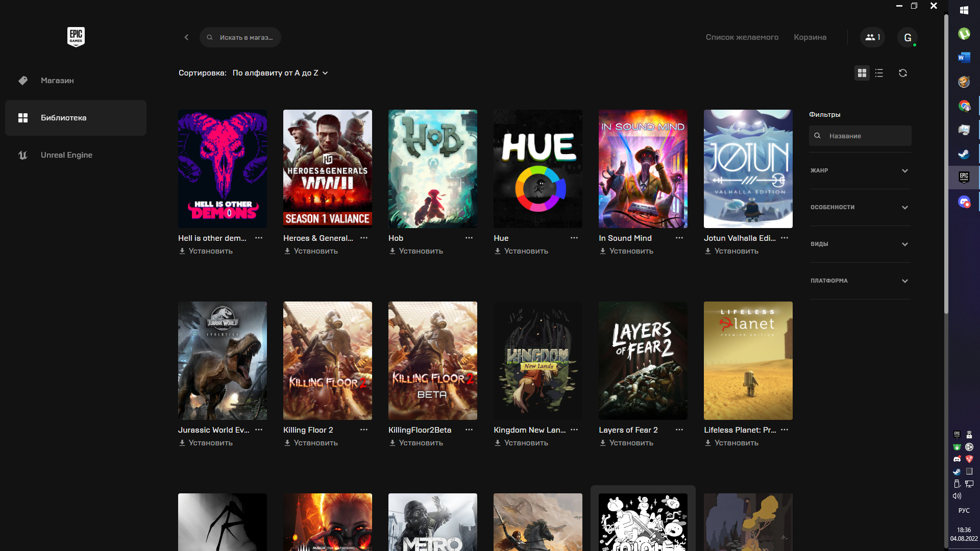Image resolution: width=980 pixels, height=551 pixels.
Task: Open three-dot menu for Killing Floor 2
Action: pos(364,430)
